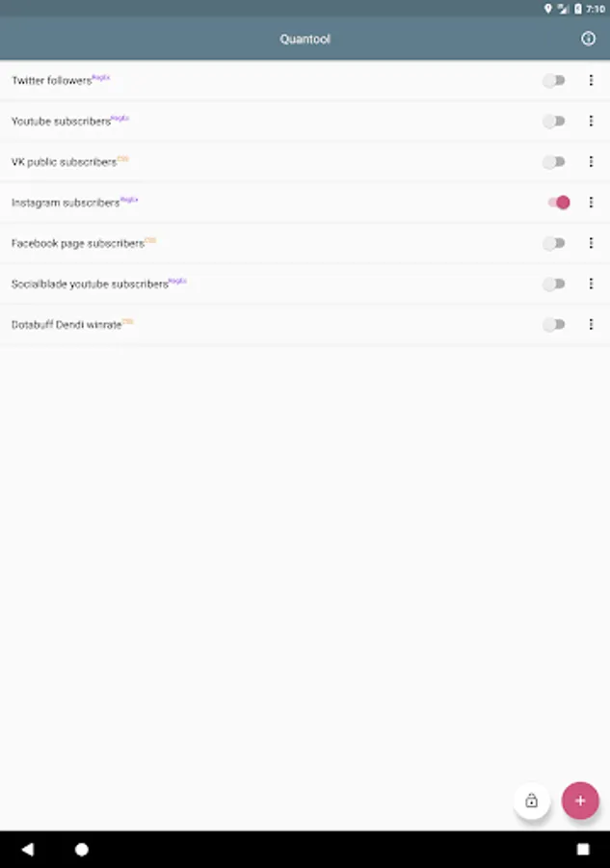Image resolution: width=610 pixels, height=868 pixels.
Task: Open three-dot menu for Dotabuff Dendi winrate
Action: [x=591, y=325]
